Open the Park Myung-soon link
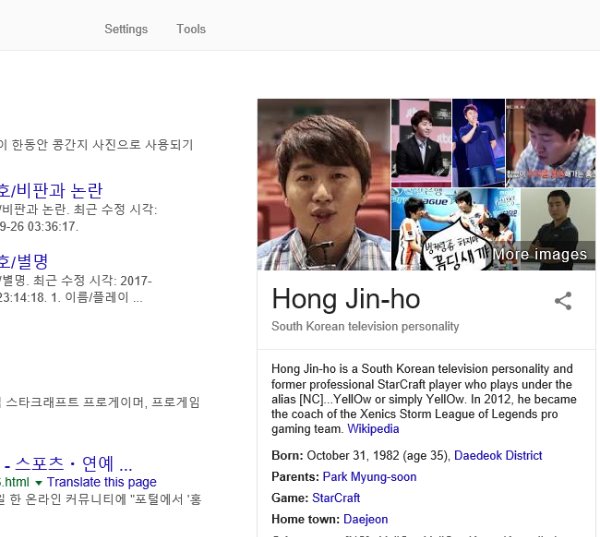 click(x=370, y=477)
